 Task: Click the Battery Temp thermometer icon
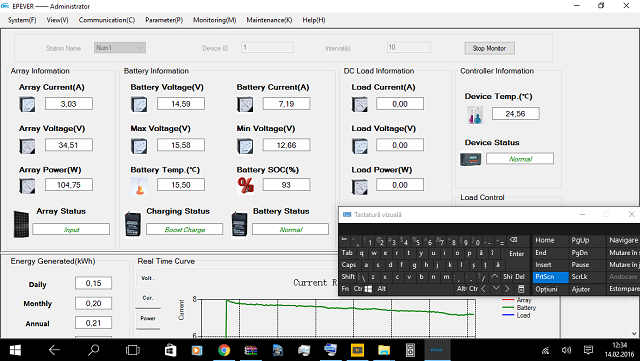(x=139, y=186)
